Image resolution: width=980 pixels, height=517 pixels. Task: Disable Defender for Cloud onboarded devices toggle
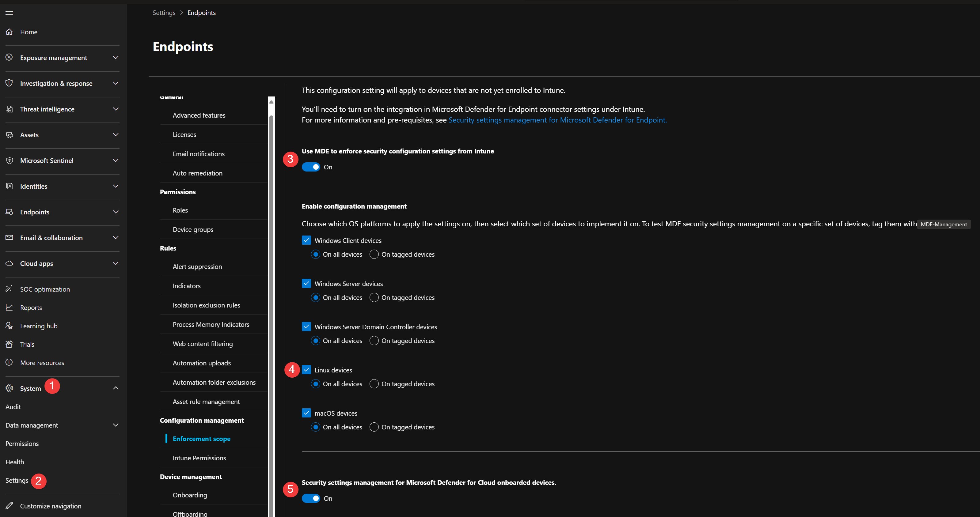click(x=311, y=498)
